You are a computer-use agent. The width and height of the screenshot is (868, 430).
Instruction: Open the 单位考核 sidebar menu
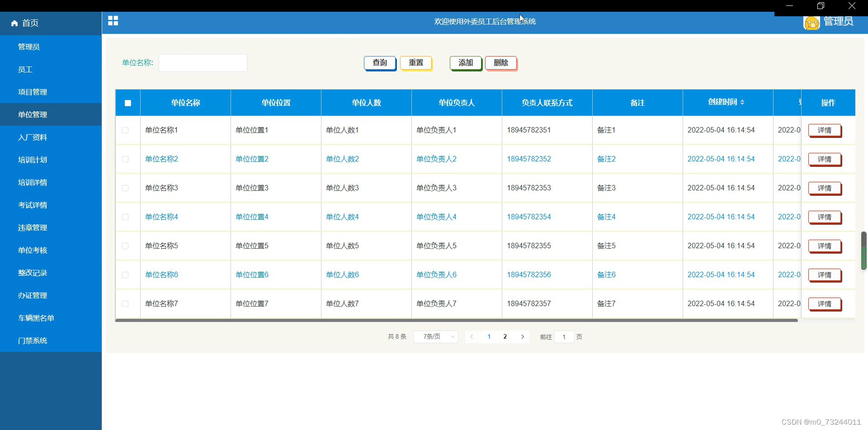click(x=51, y=250)
